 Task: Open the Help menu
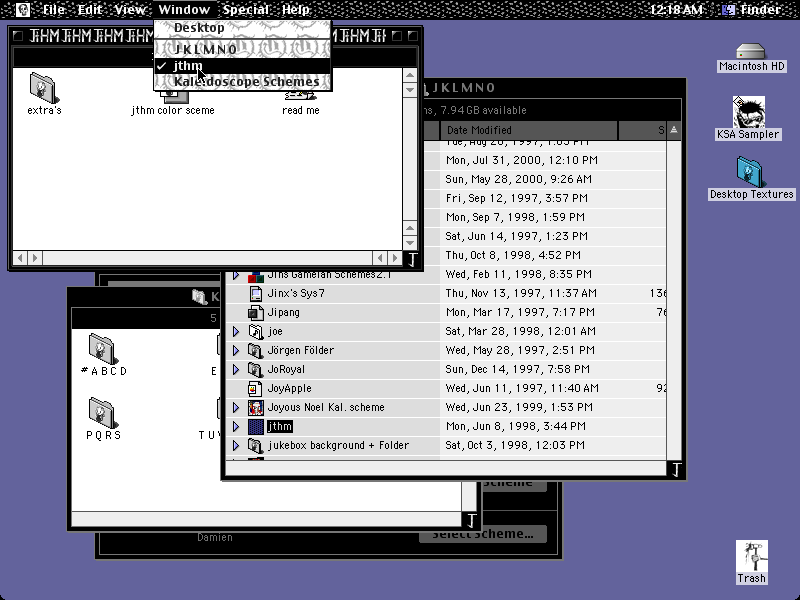coord(295,9)
